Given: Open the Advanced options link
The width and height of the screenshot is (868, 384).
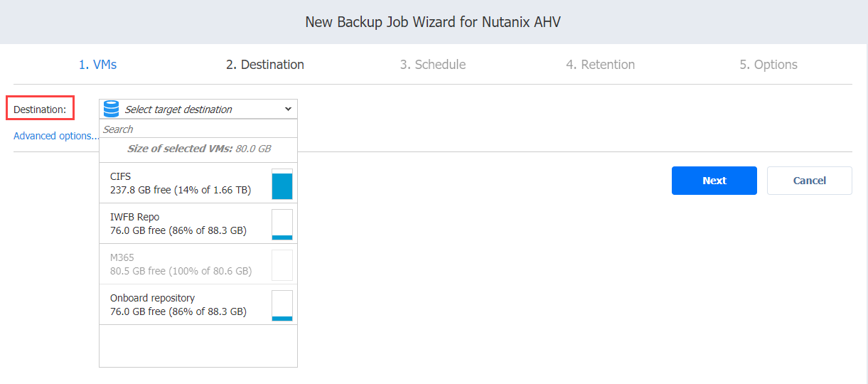Looking at the screenshot, I should coord(56,136).
